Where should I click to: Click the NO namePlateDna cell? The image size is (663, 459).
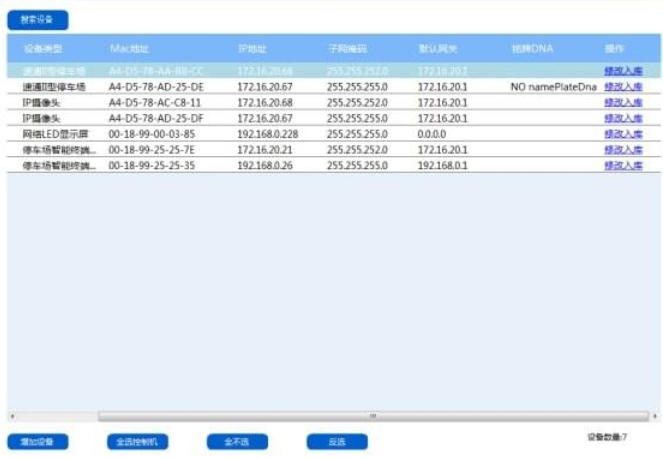click(553, 87)
